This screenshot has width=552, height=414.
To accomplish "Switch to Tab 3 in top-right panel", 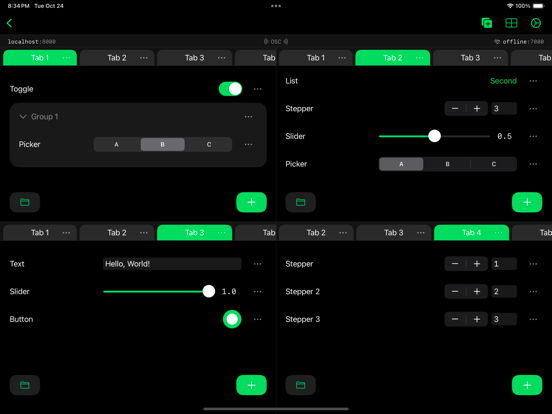I will 470,58.
